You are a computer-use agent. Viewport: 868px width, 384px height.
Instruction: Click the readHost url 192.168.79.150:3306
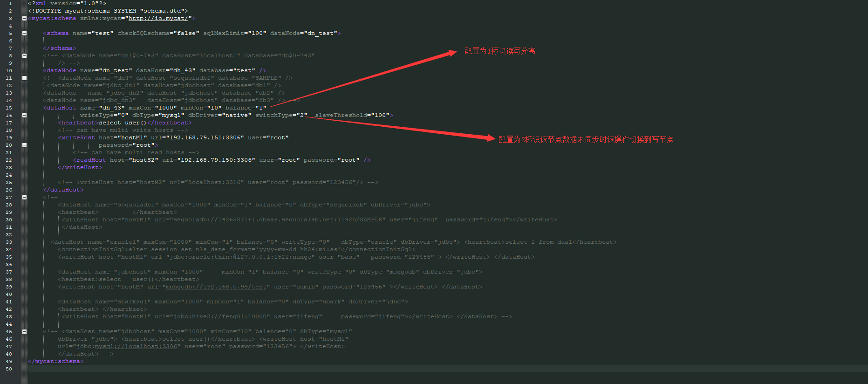[x=209, y=160]
